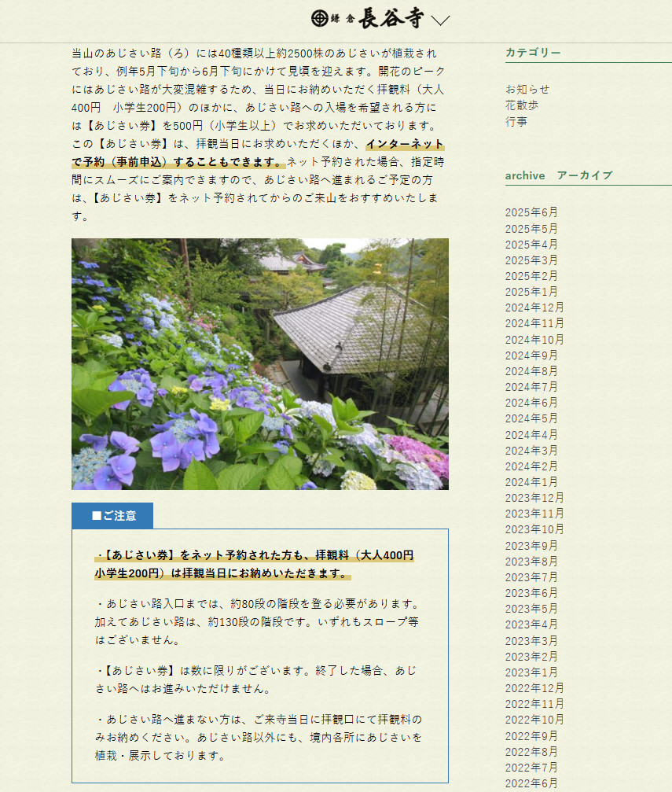Open archive 2023年12月
This screenshot has height=792, width=672.
pos(534,498)
